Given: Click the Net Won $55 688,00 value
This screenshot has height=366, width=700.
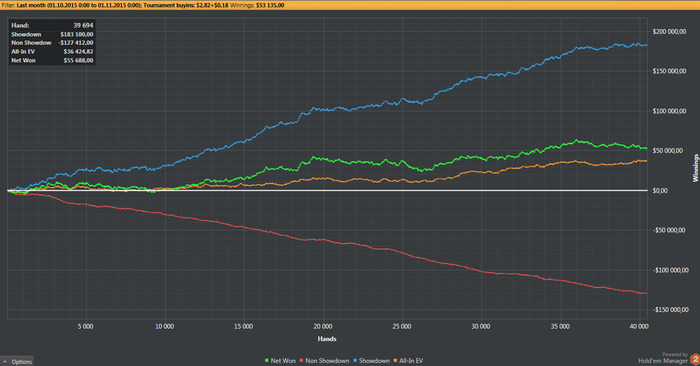Looking at the screenshot, I should pos(78,60).
